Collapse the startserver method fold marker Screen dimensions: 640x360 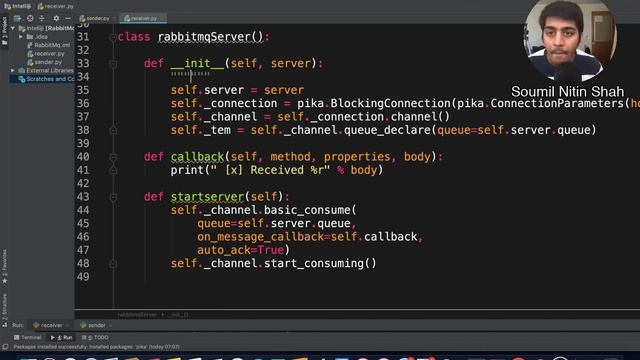113,197
